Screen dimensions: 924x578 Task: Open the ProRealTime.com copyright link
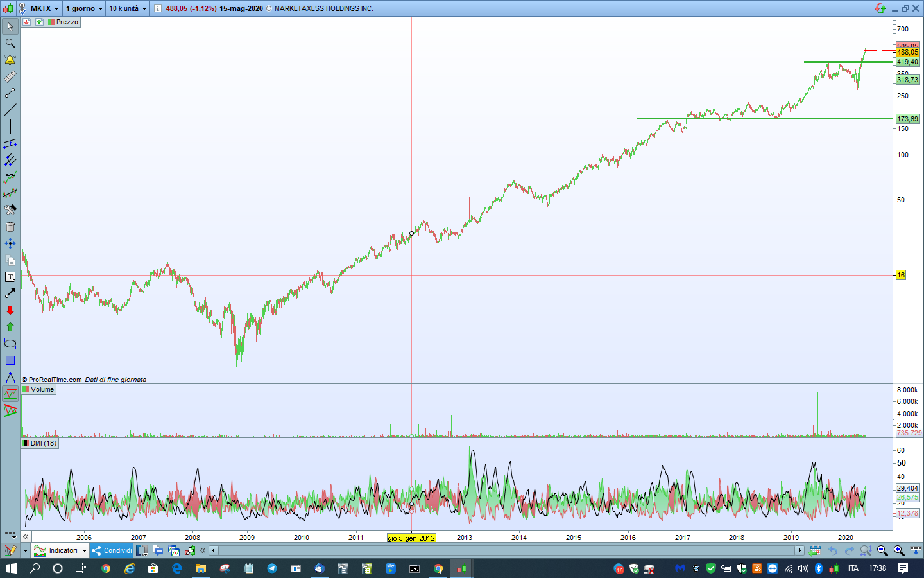[51, 380]
